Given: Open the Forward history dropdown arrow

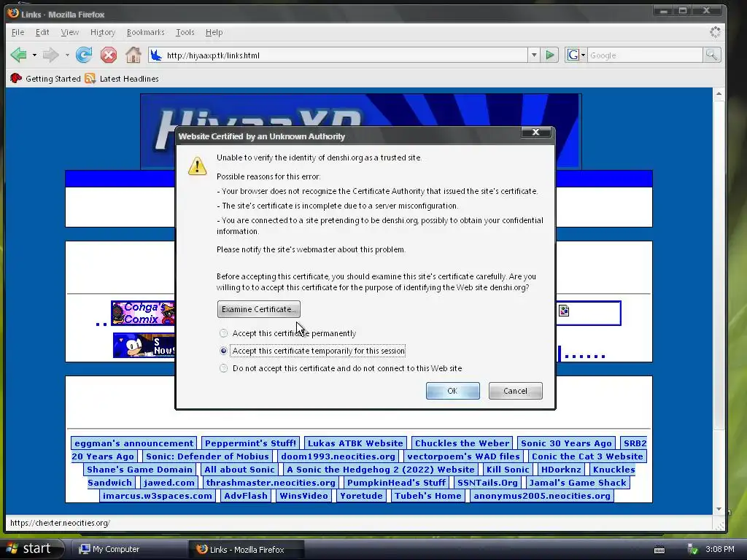Looking at the screenshot, I should pos(67,55).
